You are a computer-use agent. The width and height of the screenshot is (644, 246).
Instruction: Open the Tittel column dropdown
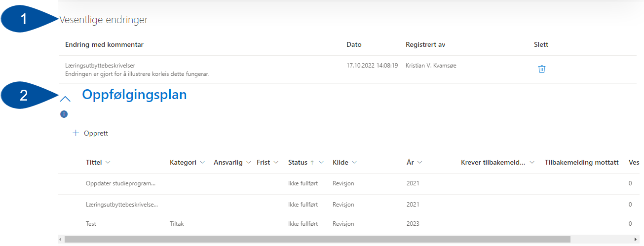tap(108, 163)
